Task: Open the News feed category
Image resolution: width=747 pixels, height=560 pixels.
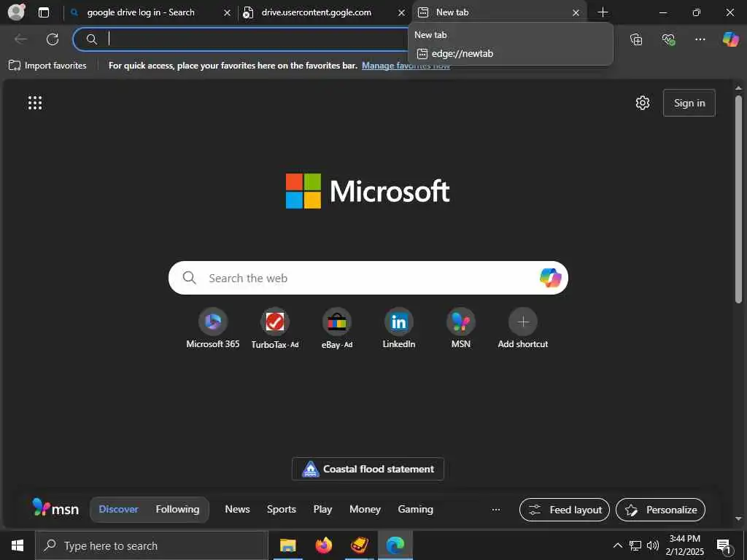Action: [237, 509]
